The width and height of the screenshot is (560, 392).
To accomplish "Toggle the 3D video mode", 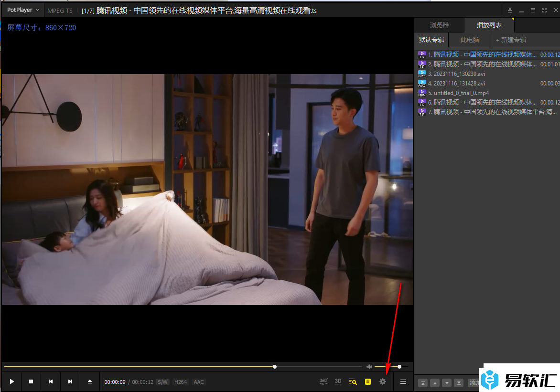I will (338, 381).
